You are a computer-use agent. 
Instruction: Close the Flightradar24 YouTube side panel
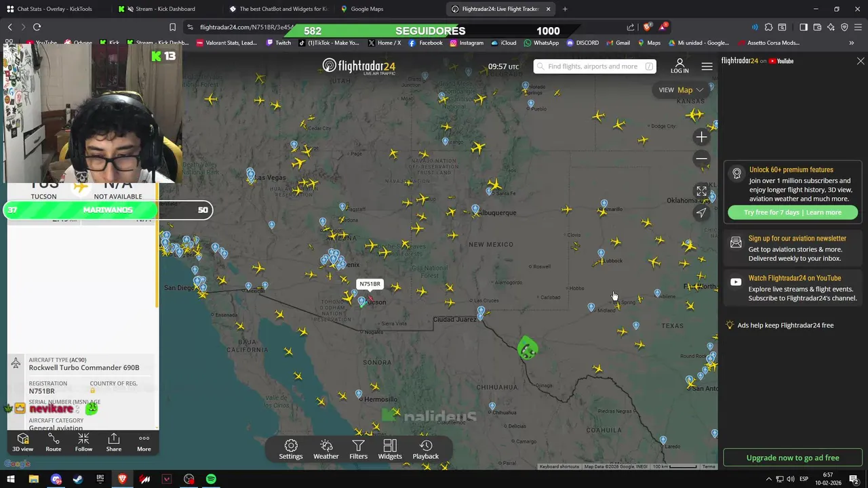click(x=861, y=61)
